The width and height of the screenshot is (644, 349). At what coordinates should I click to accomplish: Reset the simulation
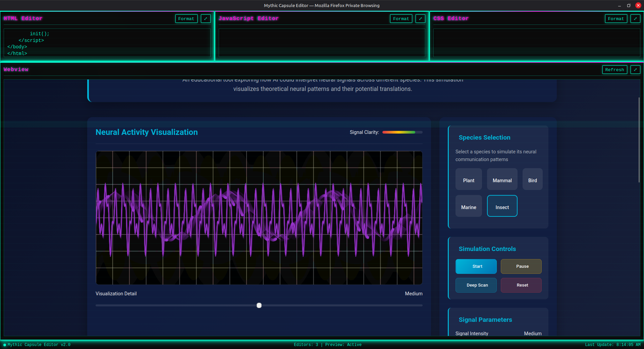(521, 285)
